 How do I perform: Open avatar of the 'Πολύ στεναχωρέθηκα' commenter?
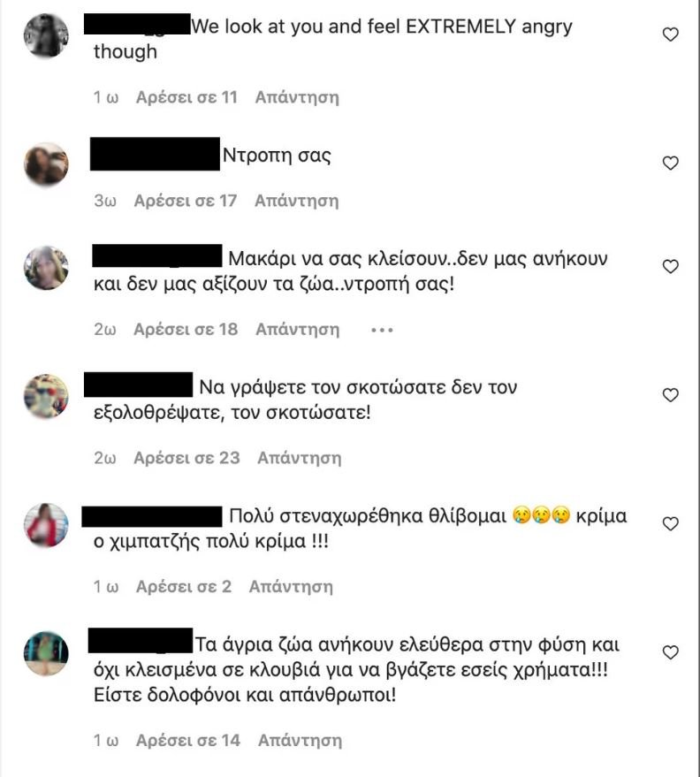(46, 525)
